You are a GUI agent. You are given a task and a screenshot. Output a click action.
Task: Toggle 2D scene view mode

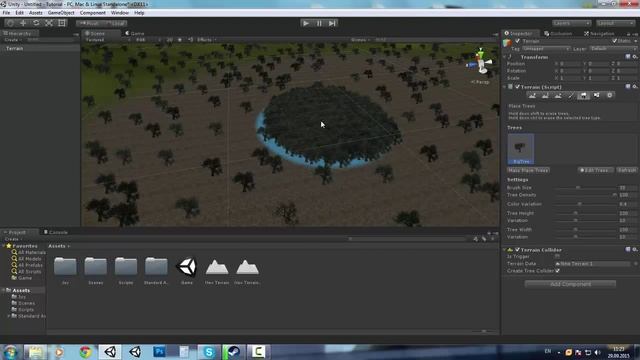(169, 40)
